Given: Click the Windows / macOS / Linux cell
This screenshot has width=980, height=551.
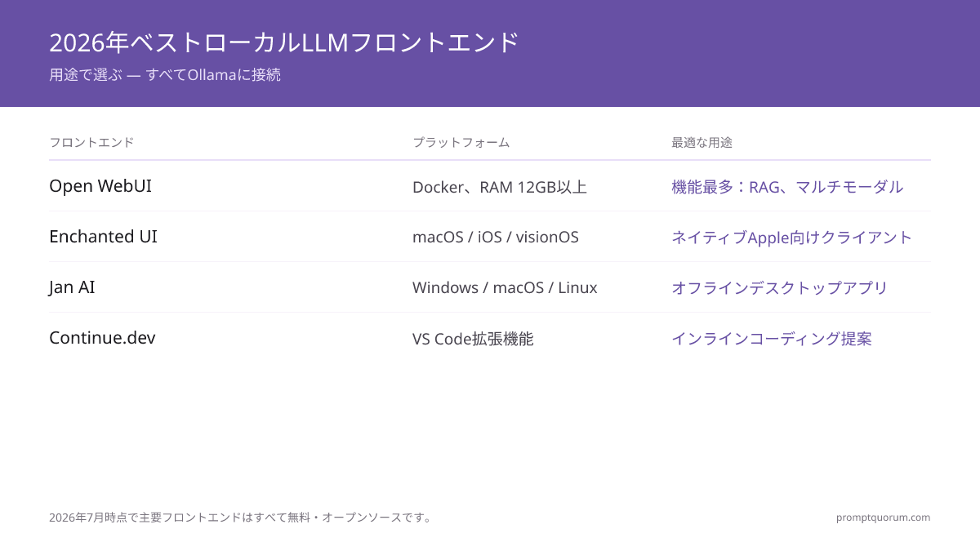Looking at the screenshot, I should click(x=505, y=288).
